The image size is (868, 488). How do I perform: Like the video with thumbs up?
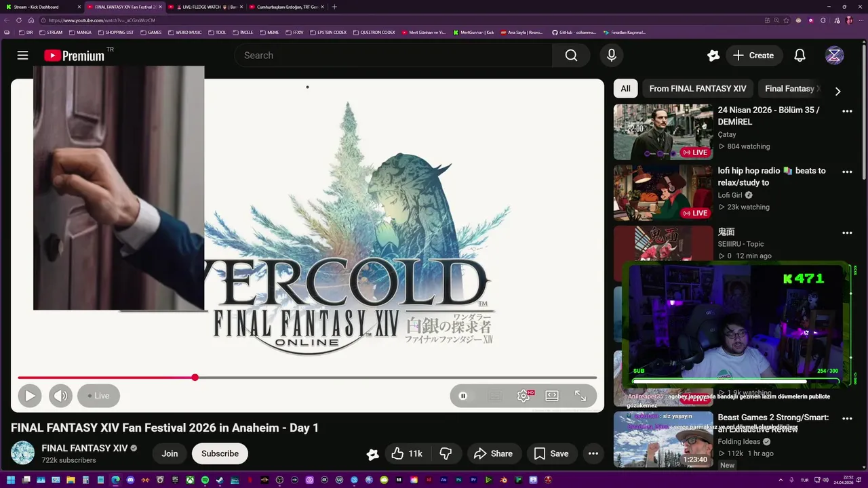coord(406,453)
